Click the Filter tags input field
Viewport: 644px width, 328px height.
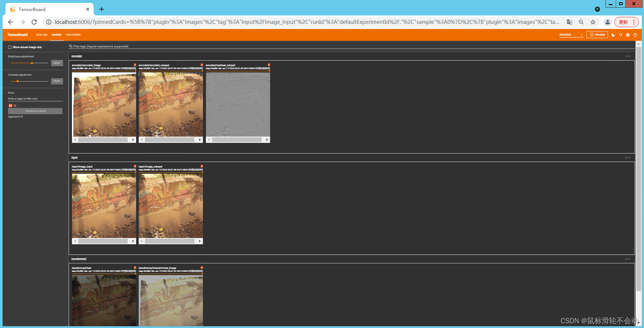click(351, 46)
